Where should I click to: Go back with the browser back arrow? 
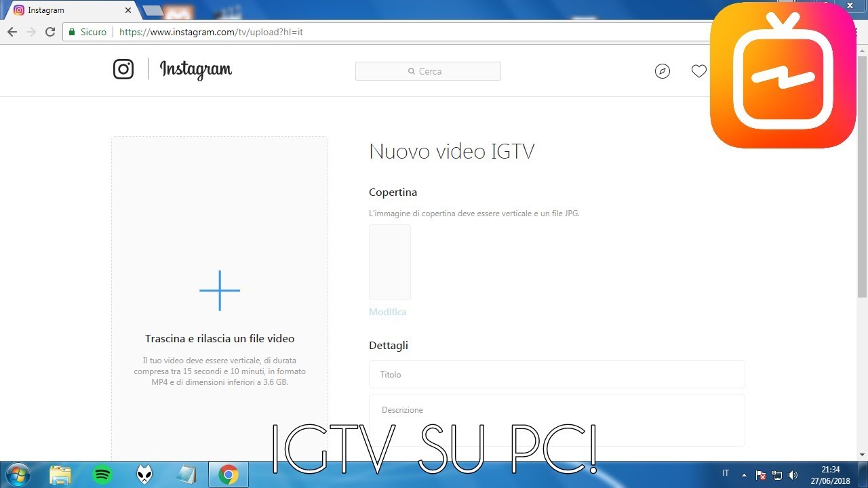pyautogui.click(x=12, y=32)
